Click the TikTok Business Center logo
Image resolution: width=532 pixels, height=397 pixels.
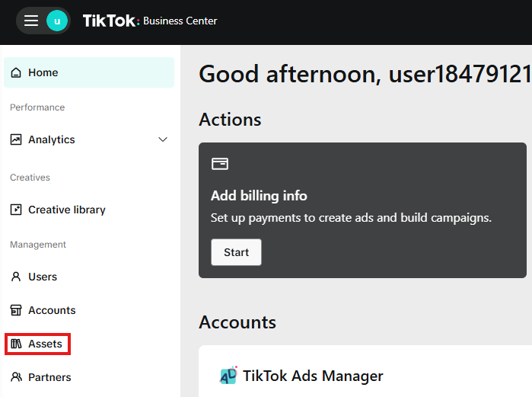click(x=150, y=21)
